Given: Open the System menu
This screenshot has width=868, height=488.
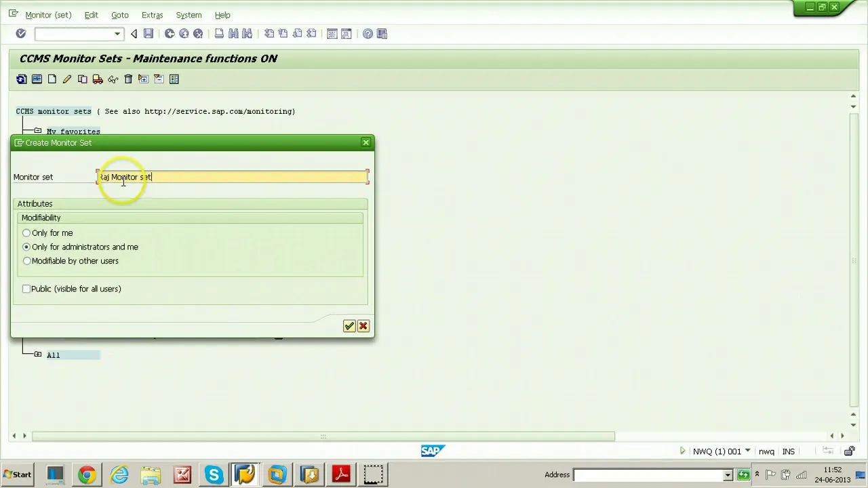Looking at the screenshot, I should click(189, 15).
